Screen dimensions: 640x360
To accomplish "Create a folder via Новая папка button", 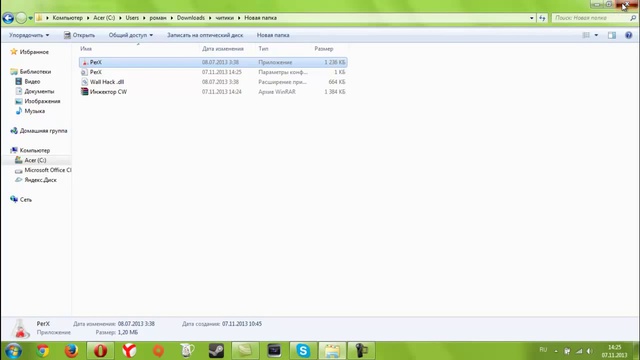I will [273, 35].
